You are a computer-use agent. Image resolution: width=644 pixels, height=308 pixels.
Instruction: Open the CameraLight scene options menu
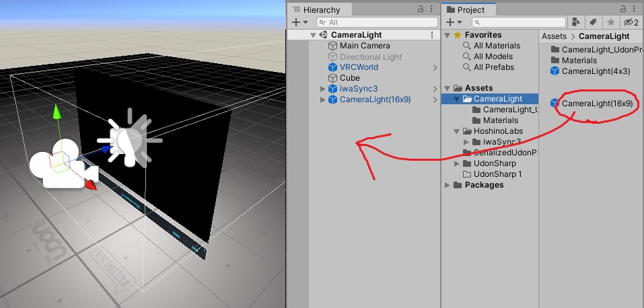point(431,36)
